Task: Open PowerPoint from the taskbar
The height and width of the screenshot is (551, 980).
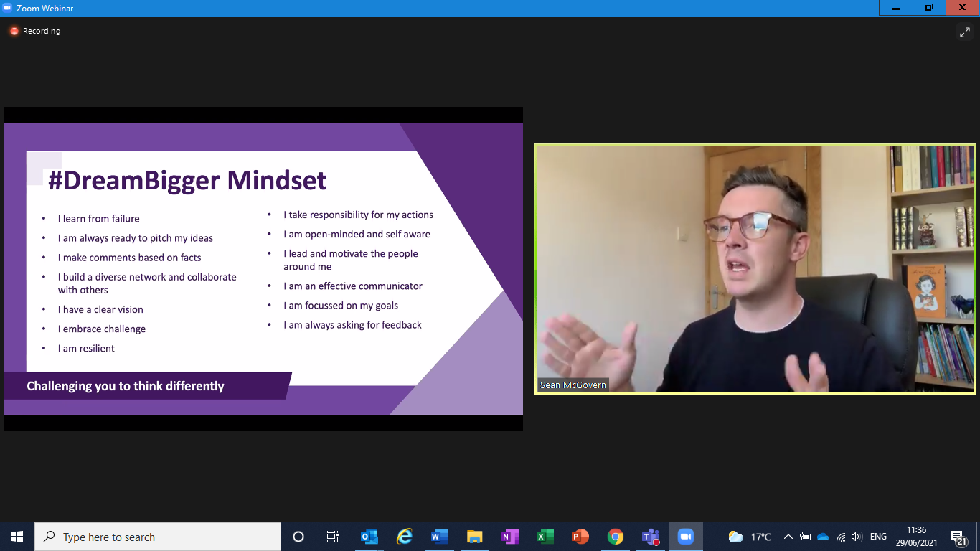Action: pos(580,537)
